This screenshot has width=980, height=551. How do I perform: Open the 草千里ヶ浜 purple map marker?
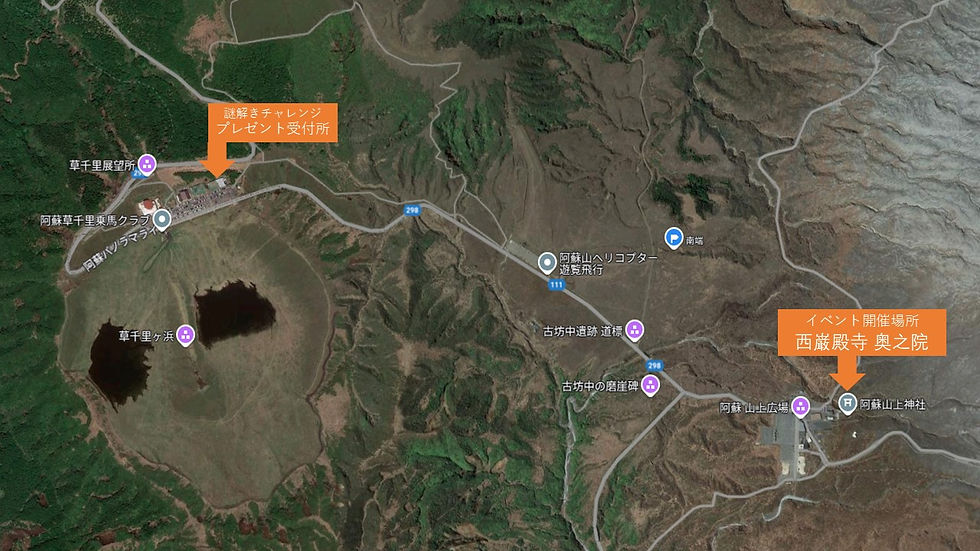[x=185, y=335]
